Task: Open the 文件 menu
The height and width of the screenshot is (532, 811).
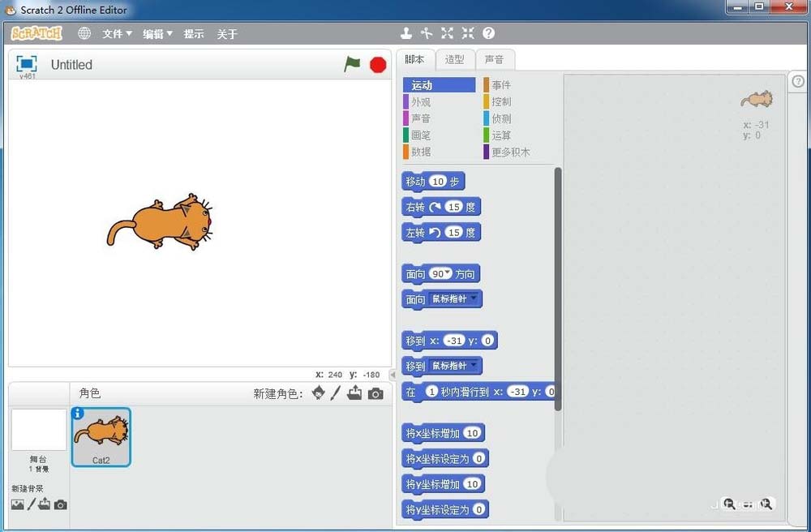Action: (114, 33)
